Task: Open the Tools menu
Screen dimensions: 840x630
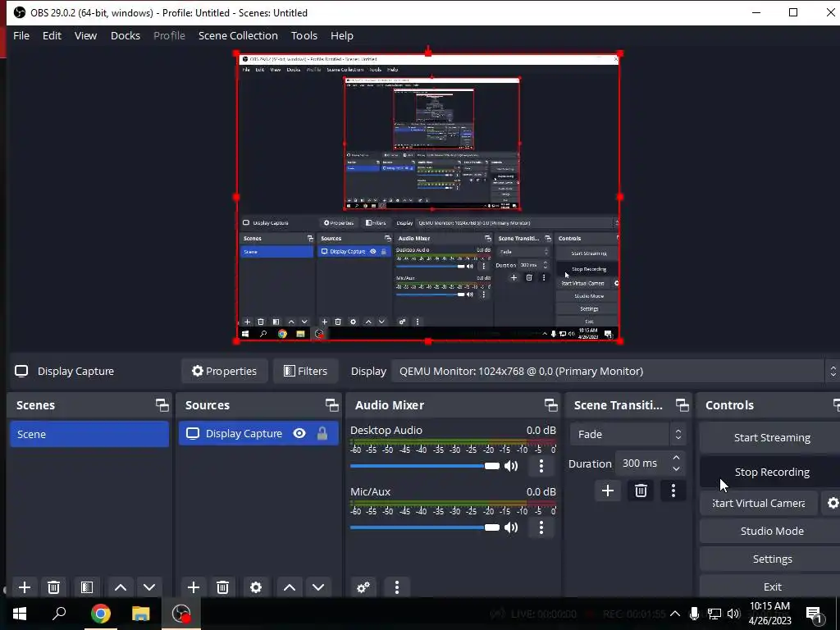Action: pyautogui.click(x=304, y=36)
